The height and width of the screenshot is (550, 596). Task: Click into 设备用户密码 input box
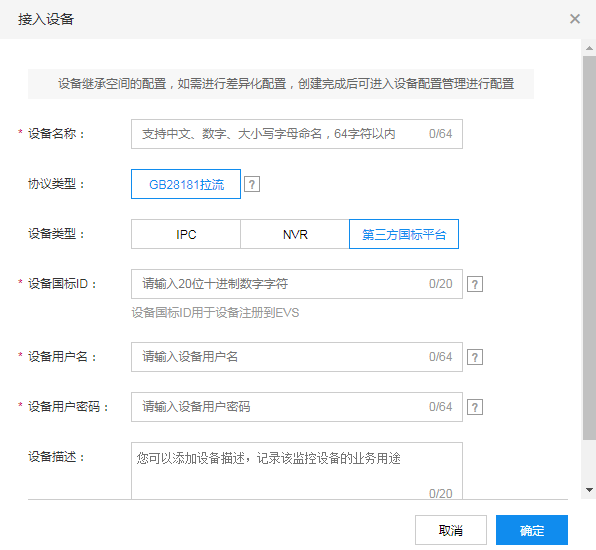point(297,407)
